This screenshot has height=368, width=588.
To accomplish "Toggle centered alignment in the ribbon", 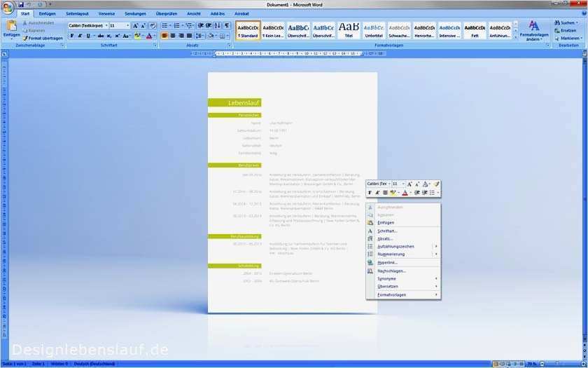I will click(173, 36).
